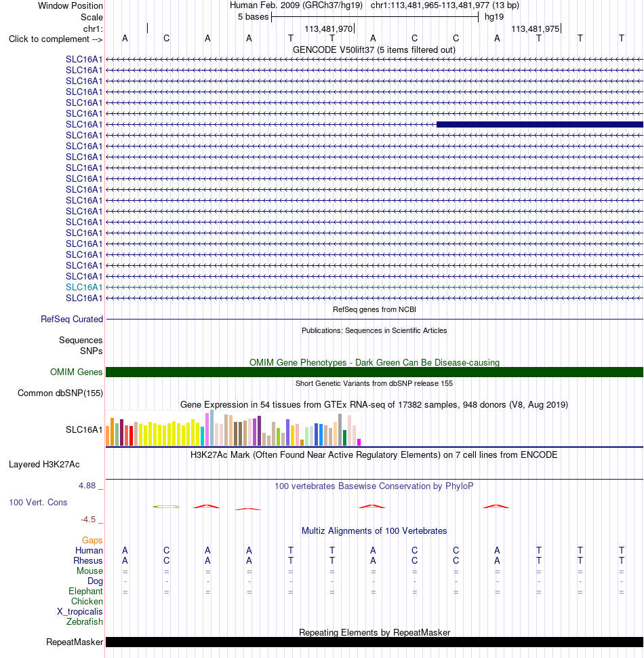Click the 4.88 PhyloP maximum value
Screen dimensions: 644x658
tap(87, 486)
